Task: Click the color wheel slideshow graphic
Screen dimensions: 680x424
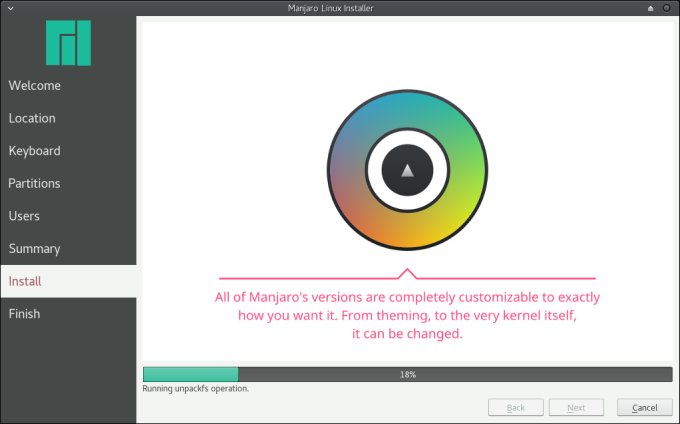Action: (407, 170)
